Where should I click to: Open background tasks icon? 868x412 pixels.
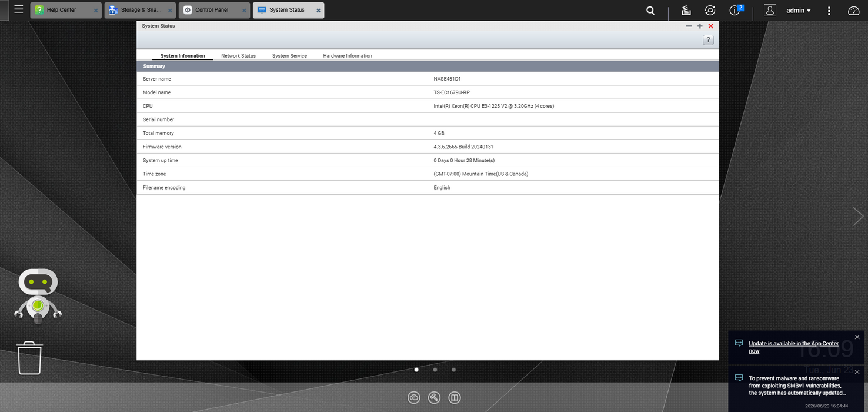pos(686,11)
